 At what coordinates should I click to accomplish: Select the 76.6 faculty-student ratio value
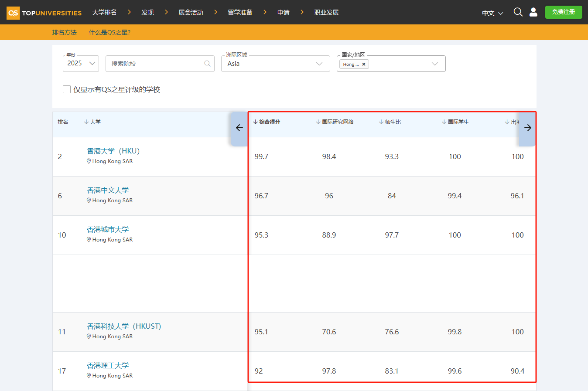coord(392,332)
